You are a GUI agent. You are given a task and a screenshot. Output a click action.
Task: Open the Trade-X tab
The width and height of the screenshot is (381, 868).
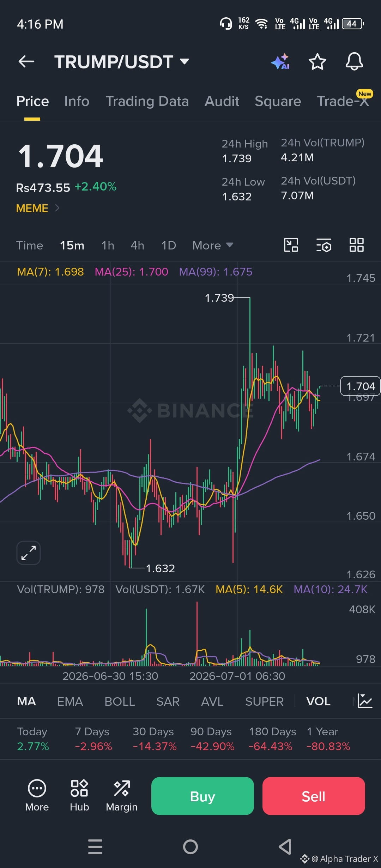point(343,101)
